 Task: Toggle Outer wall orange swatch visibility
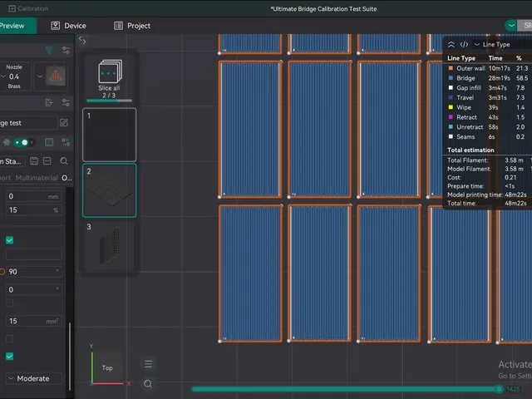point(451,68)
